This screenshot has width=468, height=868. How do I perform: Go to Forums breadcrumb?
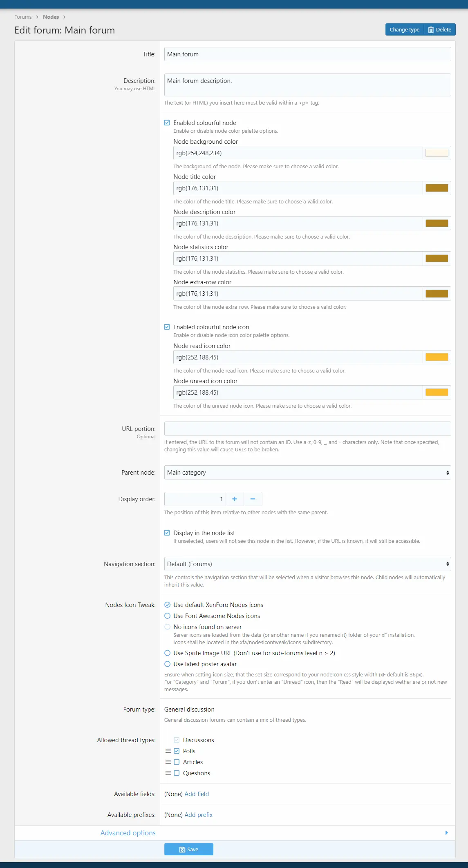click(x=23, y=17)
